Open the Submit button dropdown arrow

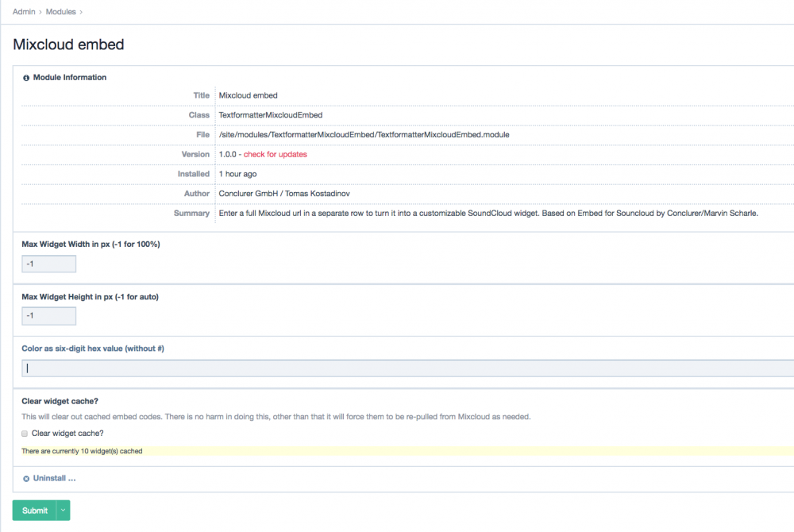pos(63,511)
